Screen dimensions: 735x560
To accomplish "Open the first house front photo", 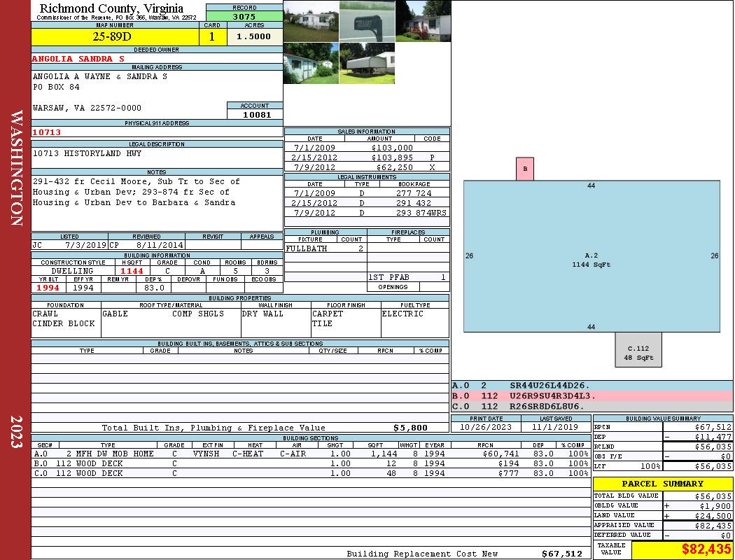I will click(x=311, y=21).
